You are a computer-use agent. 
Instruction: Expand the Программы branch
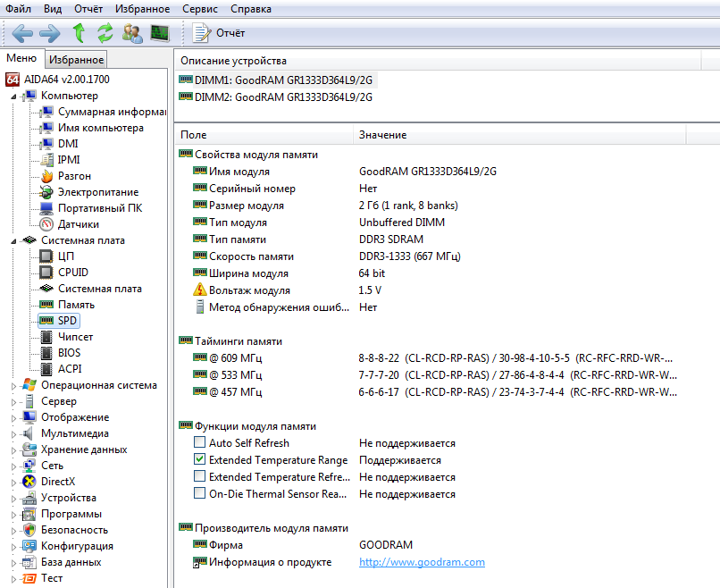13,515
